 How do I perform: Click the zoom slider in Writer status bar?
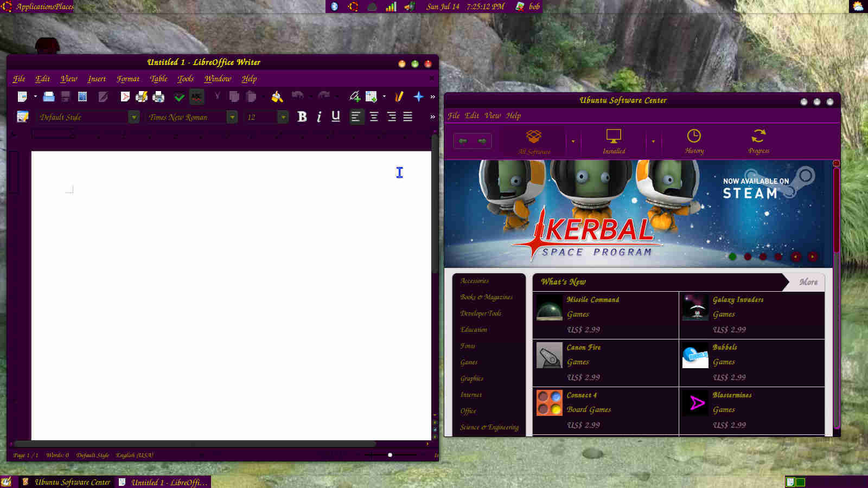[390, 455]
